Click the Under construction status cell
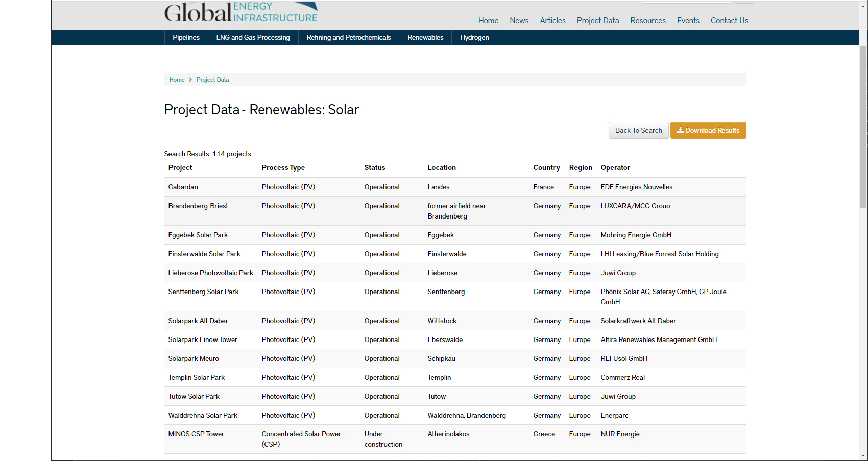The image size is (868, 461). pos(383,439)
